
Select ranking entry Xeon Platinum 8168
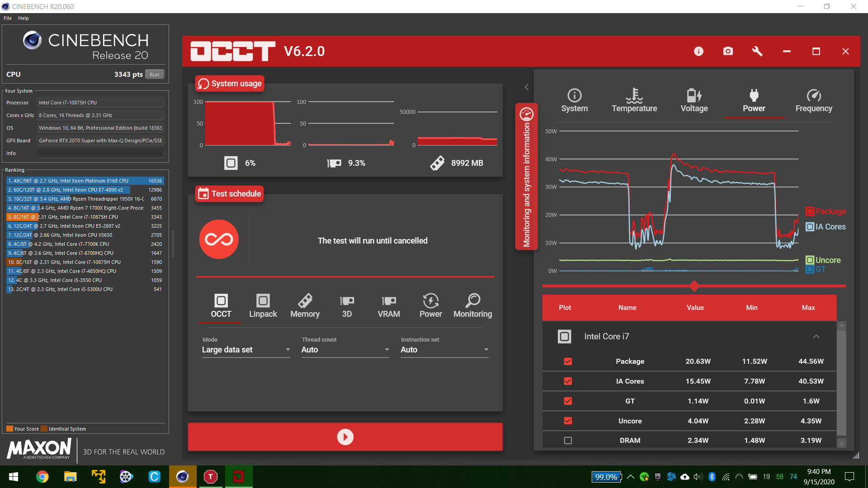point(85,181)
